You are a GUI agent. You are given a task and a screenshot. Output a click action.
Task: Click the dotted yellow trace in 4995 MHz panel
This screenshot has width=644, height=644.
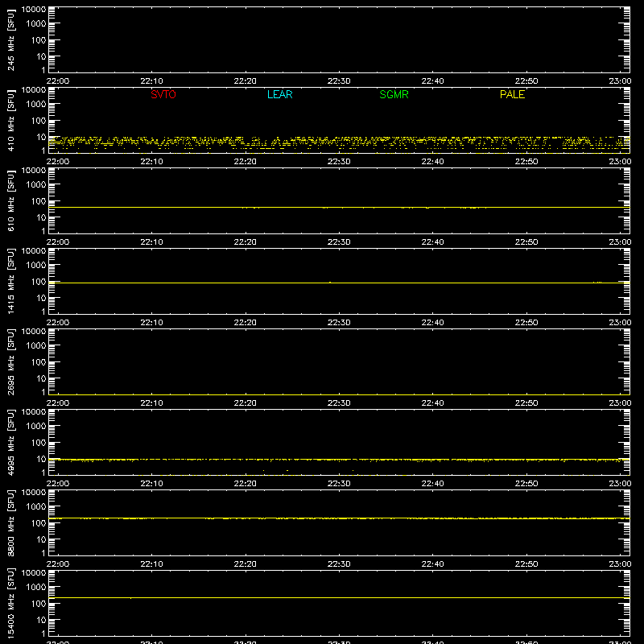tap(339, 460)
